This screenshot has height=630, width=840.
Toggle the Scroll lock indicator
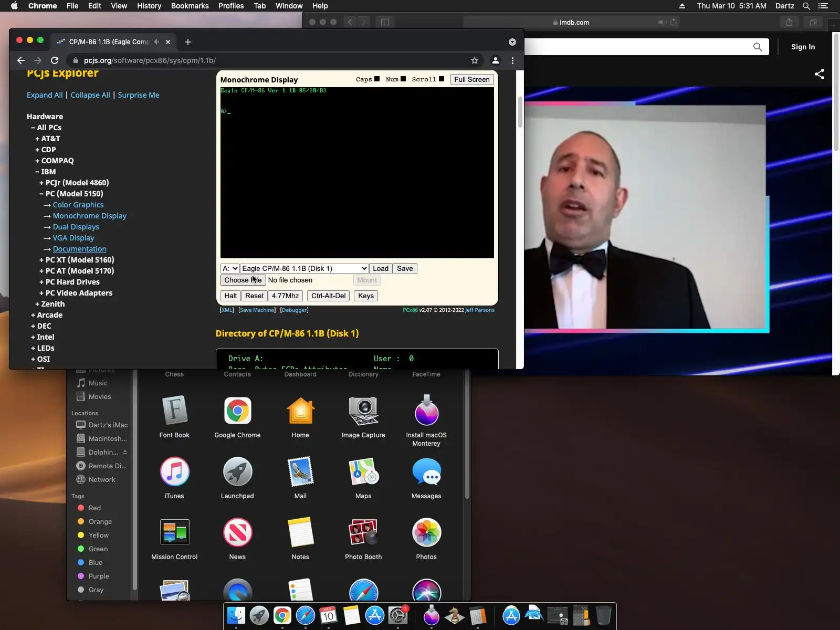click(x=442, y=79)
